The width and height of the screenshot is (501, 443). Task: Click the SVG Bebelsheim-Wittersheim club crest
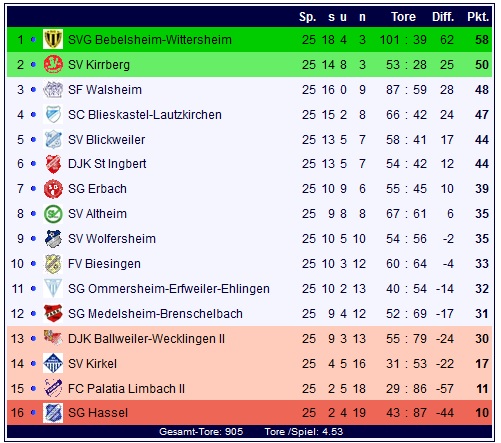pyautogui.click(x=53, y=39)
